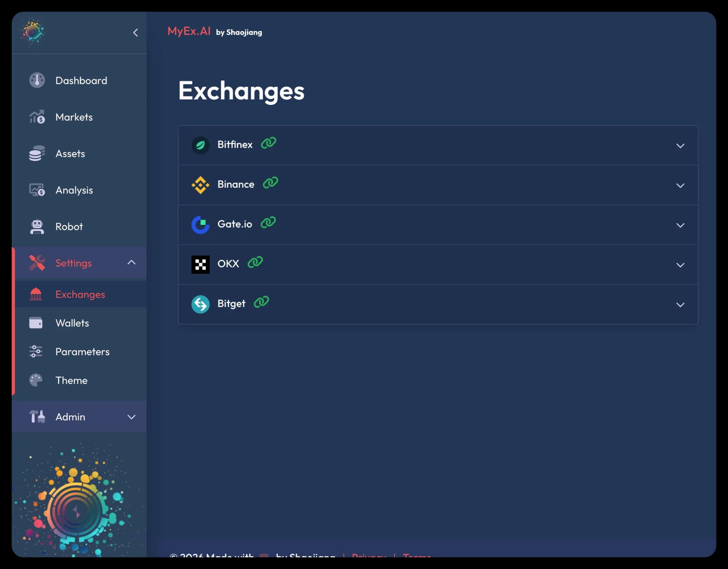Click the green link icon beside OKX
The height and width of the screenshot is (569, 728).
click(255, 262)
